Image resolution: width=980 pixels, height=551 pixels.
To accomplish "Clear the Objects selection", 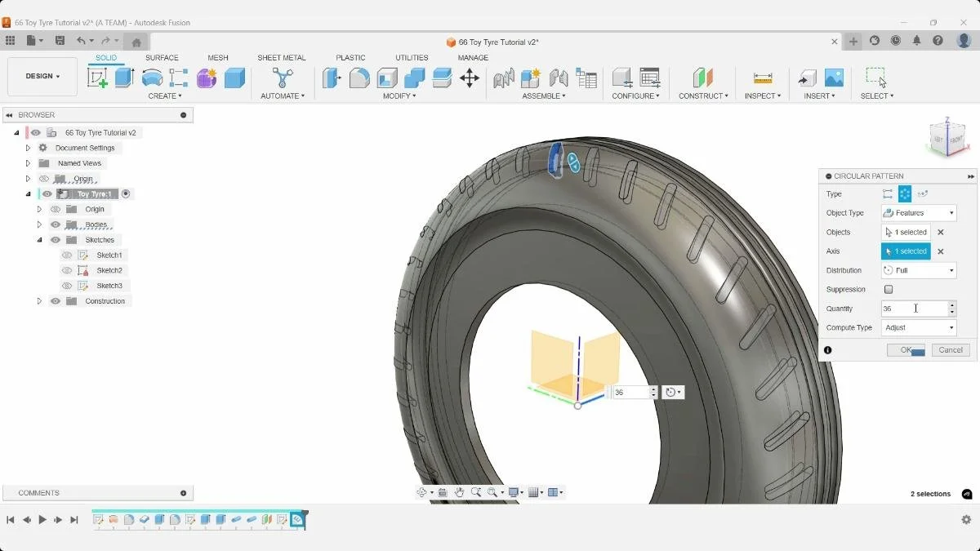I will coord(941,233).
